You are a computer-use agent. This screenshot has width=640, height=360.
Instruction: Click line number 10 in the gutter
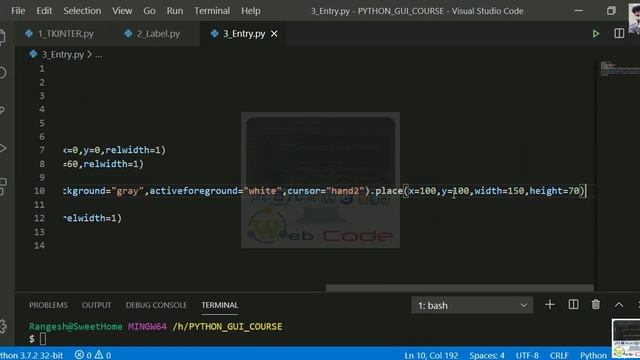(x=40, y=191)
